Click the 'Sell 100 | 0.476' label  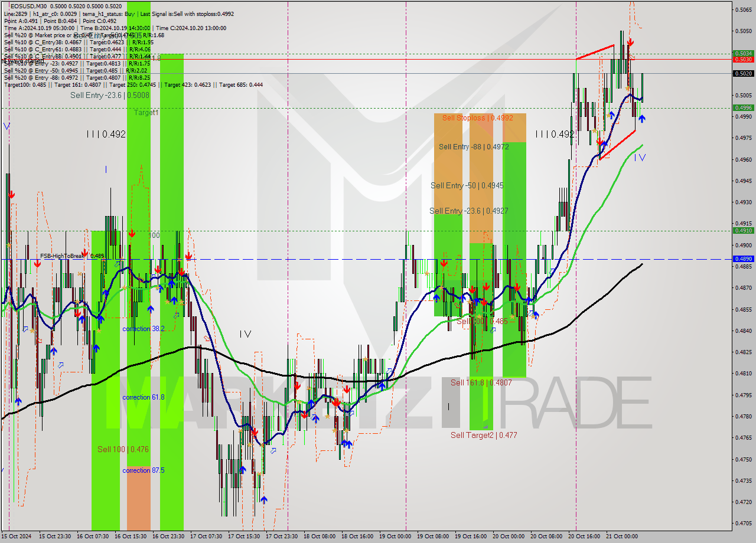123,449
